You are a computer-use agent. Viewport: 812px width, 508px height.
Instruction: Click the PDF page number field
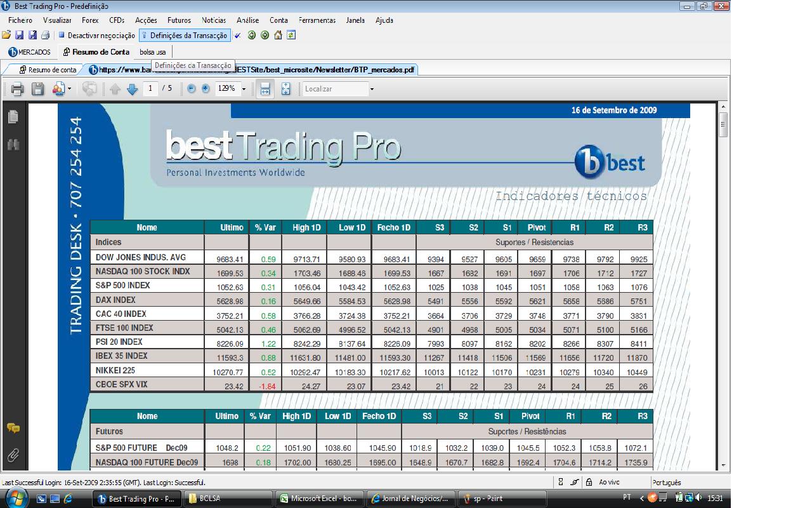click(150, 89)
